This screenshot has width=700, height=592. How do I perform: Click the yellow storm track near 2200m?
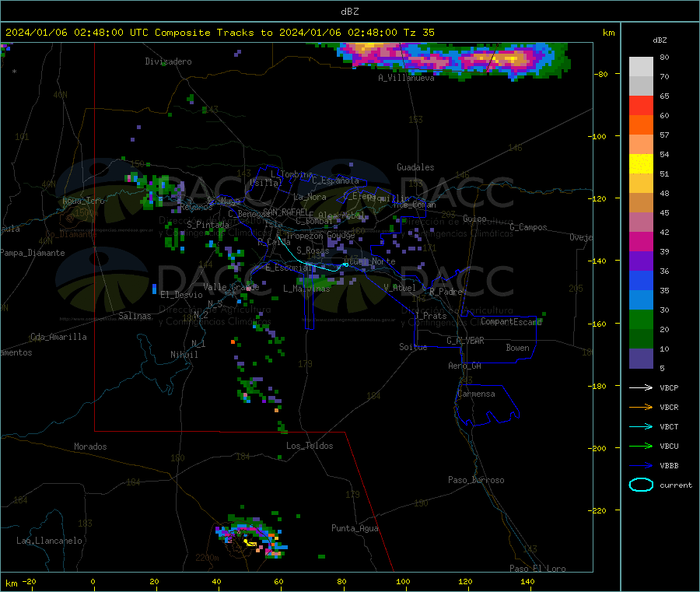(x=250, y=543)
